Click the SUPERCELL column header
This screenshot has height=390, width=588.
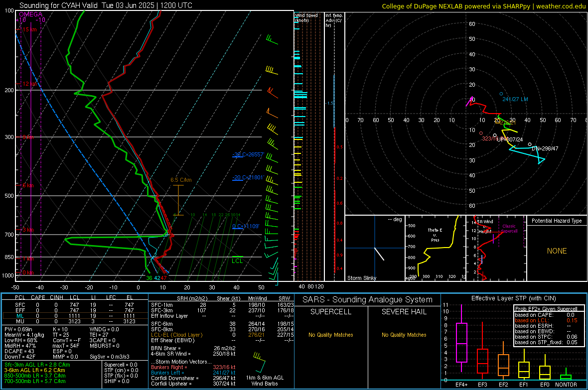coord(331,312)
